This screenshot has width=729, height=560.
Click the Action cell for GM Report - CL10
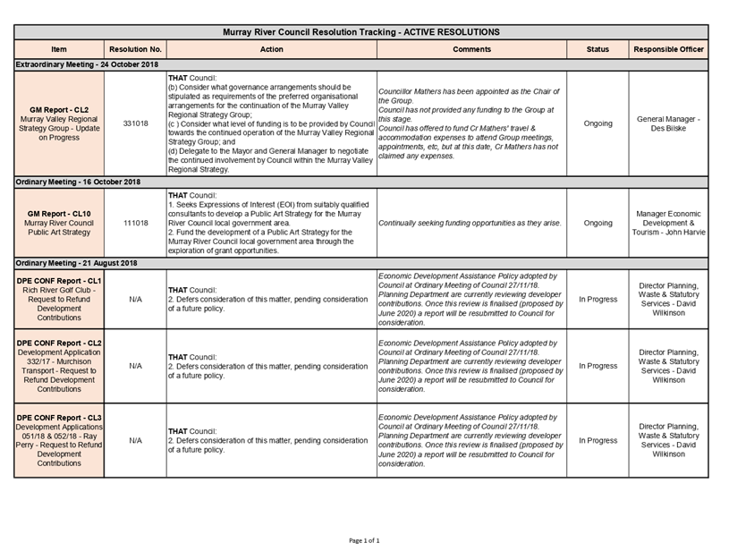[x=271, y=223]
